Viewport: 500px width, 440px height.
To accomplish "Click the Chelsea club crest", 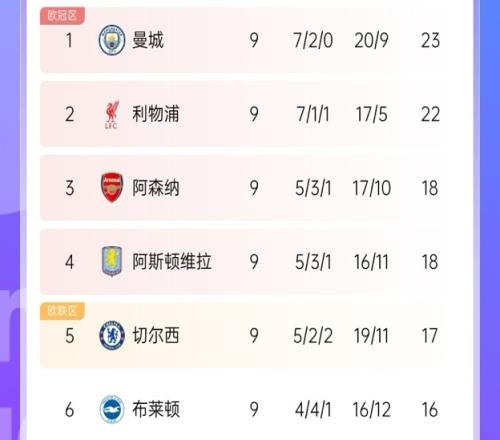I will coord(112,335).
